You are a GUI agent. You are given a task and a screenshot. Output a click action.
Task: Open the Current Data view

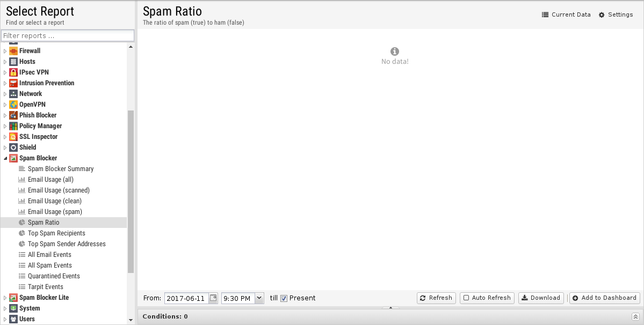(x=566, y=15)
